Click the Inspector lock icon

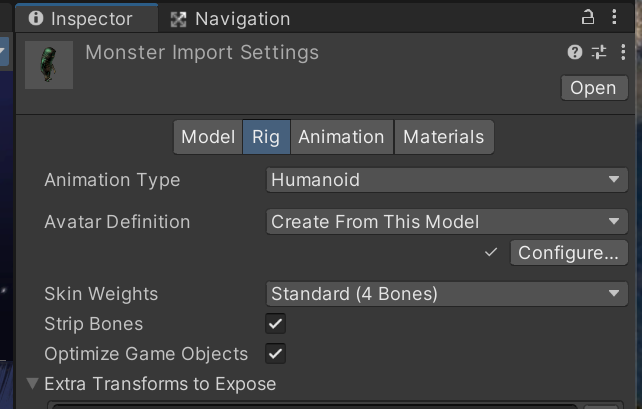[588, 17]
